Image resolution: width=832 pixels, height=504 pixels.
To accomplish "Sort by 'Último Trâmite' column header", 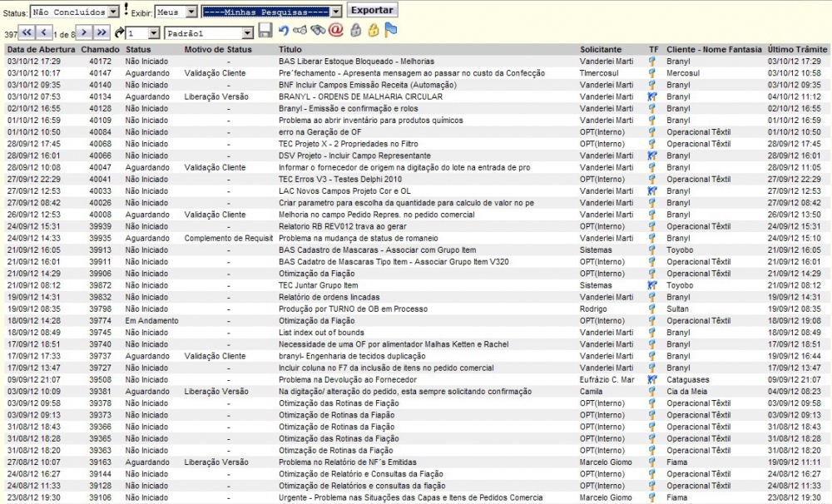I will pyautogui.click(x=797, y=50).
